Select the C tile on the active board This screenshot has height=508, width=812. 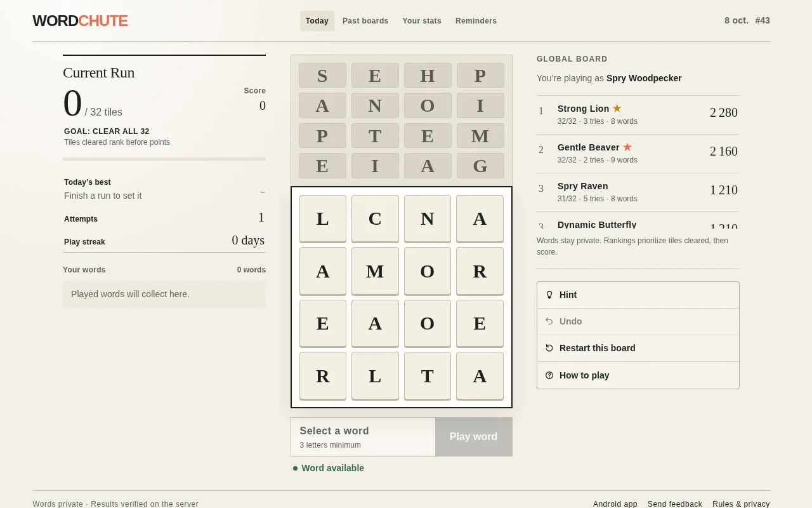click(x=375, y=218)
